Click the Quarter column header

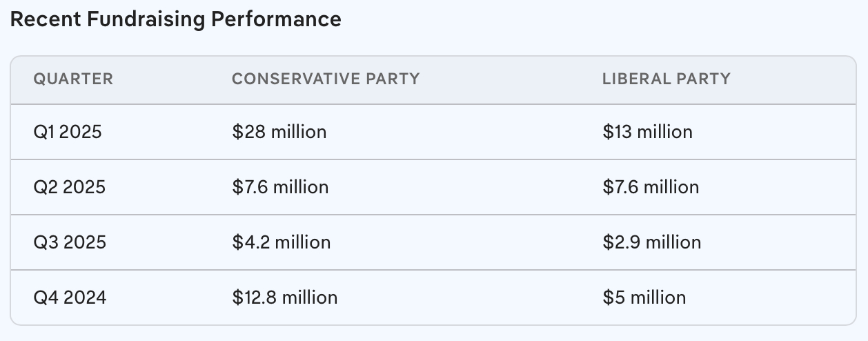point(73,79)
